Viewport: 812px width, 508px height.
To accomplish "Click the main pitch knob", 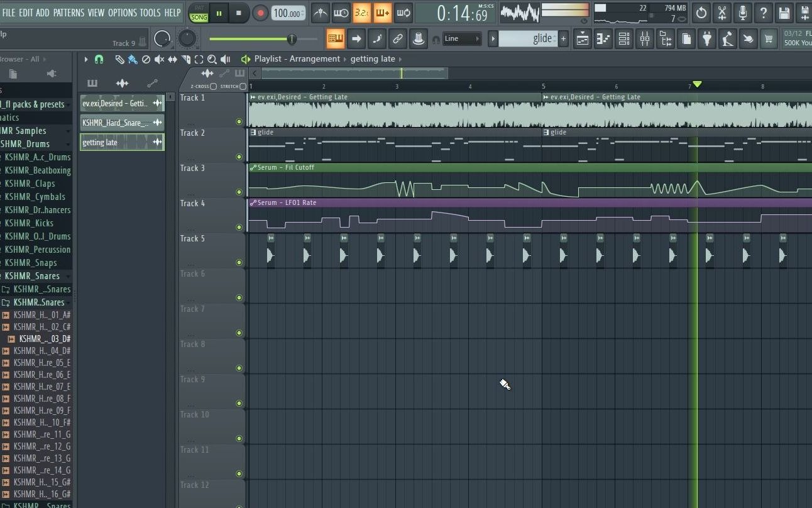I will pyautogui.click(x=187, y=38).
